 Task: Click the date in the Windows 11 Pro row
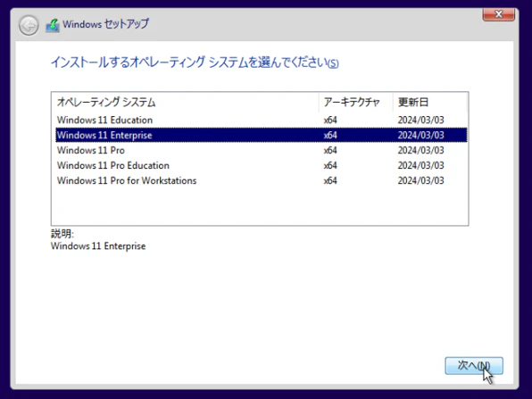[x=420, y=150]
